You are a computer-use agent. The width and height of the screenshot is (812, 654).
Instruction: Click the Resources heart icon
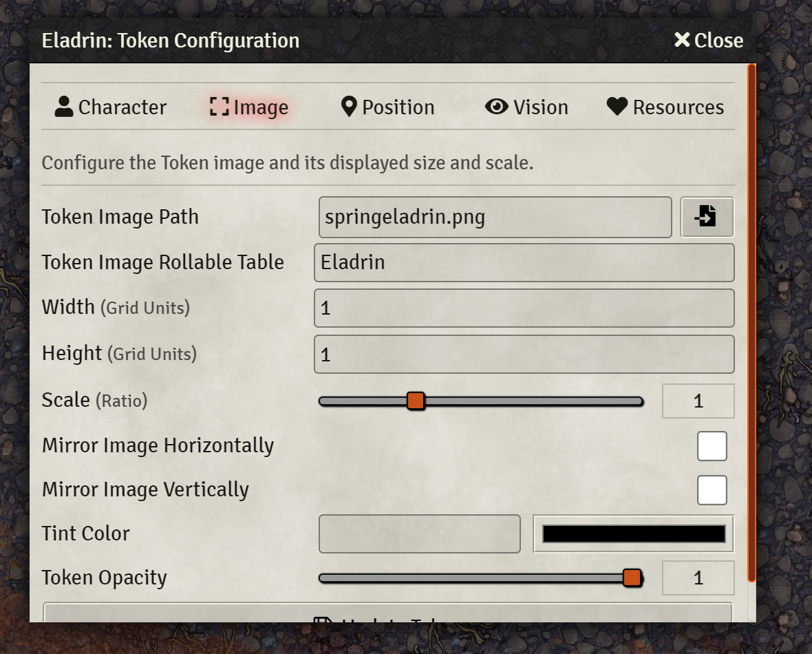coord(617,107)
